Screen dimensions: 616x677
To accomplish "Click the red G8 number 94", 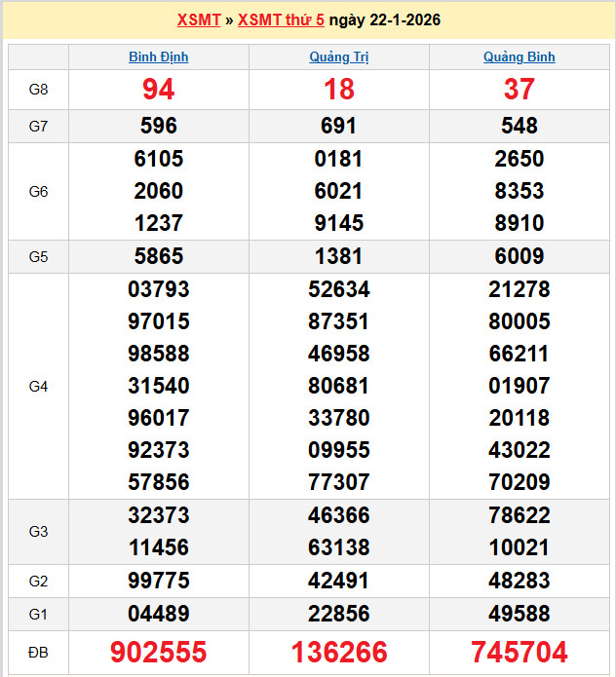I will (159, 90).
